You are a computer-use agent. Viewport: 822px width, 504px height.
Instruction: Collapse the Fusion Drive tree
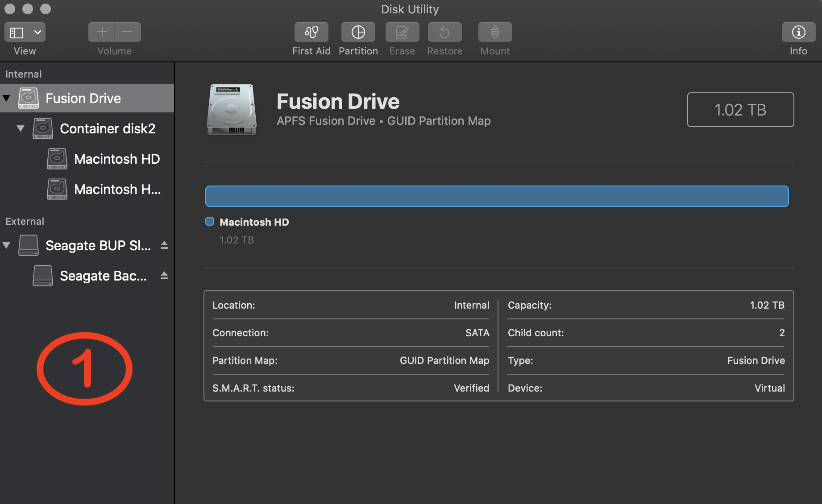tap(7, 98)
